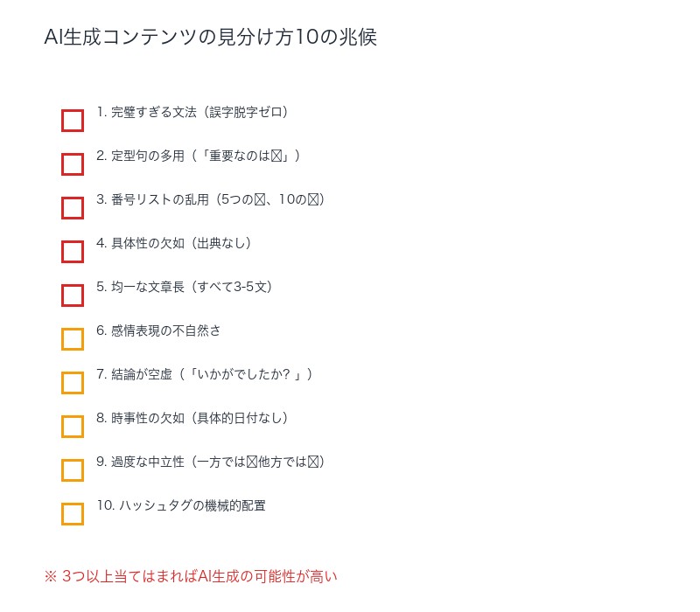
Task: Click the label 4. 具体性の欠如（出典なし）
Action: (174, 243)
